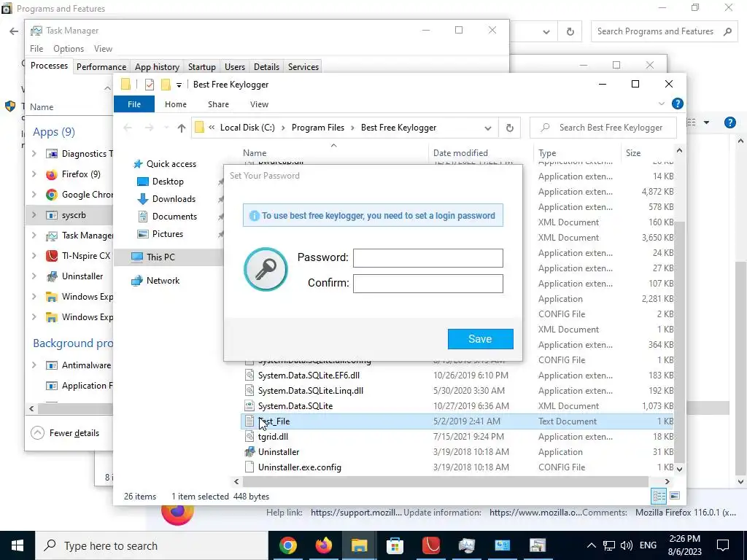This screenshot has height=560, width=747.
Task: Switch to details view button in status bar
Action: (659, 496)
